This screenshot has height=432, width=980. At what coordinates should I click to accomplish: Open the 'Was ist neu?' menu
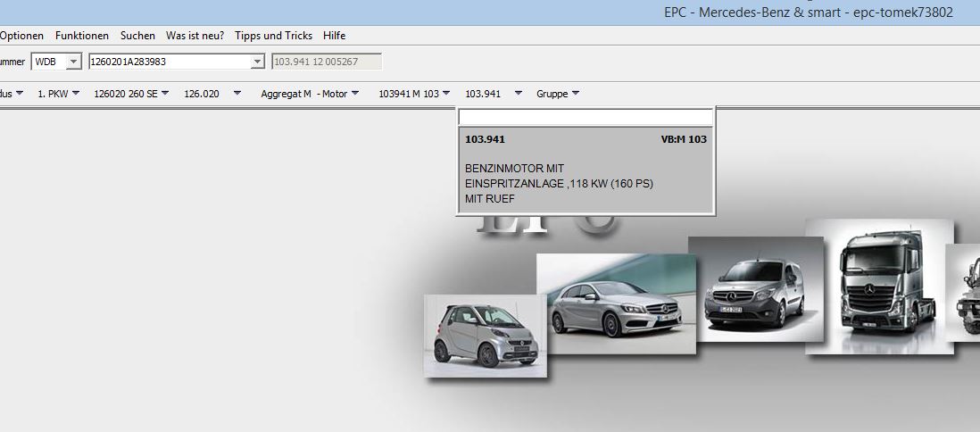(195, 36)
